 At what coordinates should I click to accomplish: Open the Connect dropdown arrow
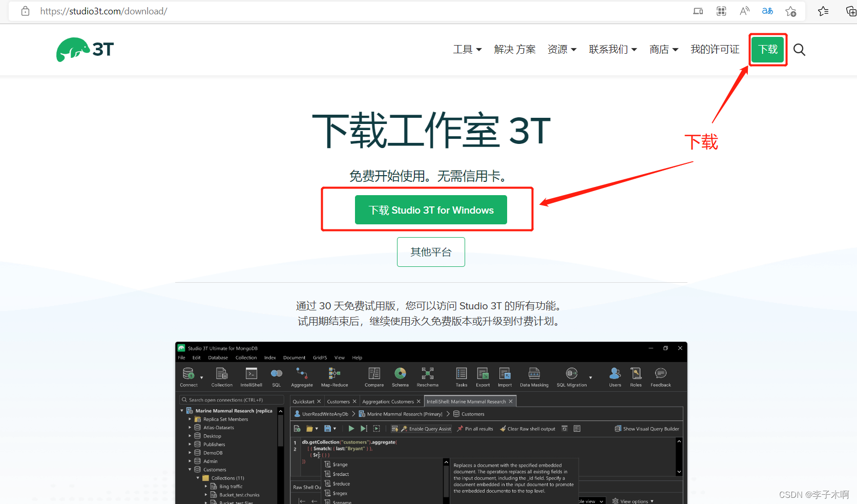click(201, 378)
